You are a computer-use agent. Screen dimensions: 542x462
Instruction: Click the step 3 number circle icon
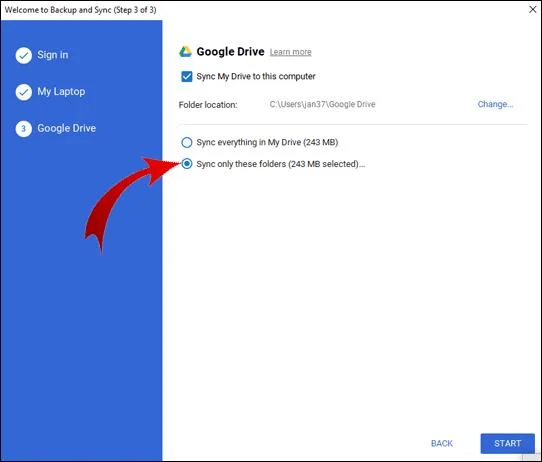24,129
